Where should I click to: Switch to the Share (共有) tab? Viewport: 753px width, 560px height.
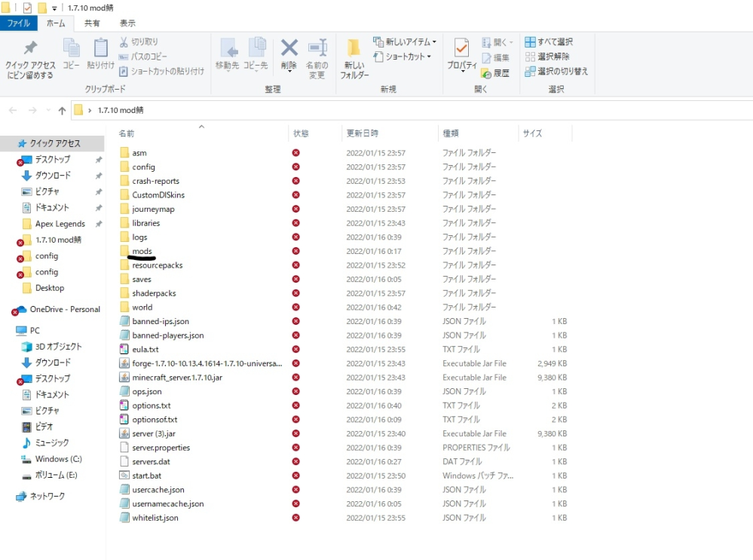click(92, 23)
